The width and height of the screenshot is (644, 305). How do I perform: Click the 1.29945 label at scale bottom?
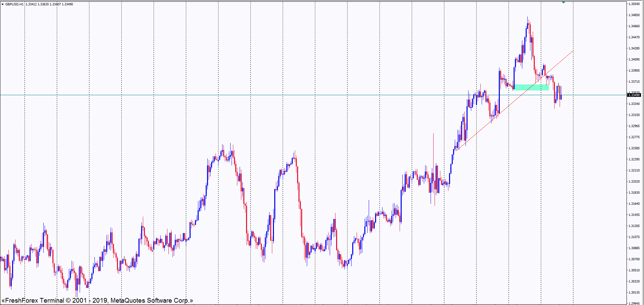tap(634, 303)
